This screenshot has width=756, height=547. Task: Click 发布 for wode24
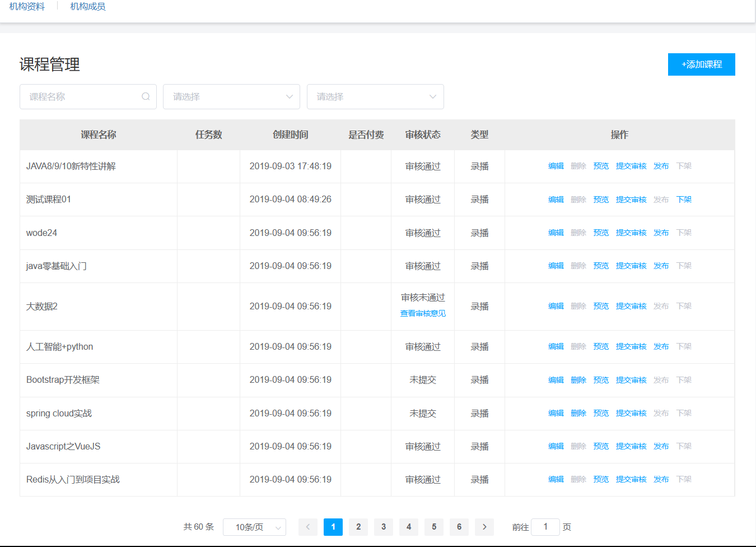(x=661, y=233)
